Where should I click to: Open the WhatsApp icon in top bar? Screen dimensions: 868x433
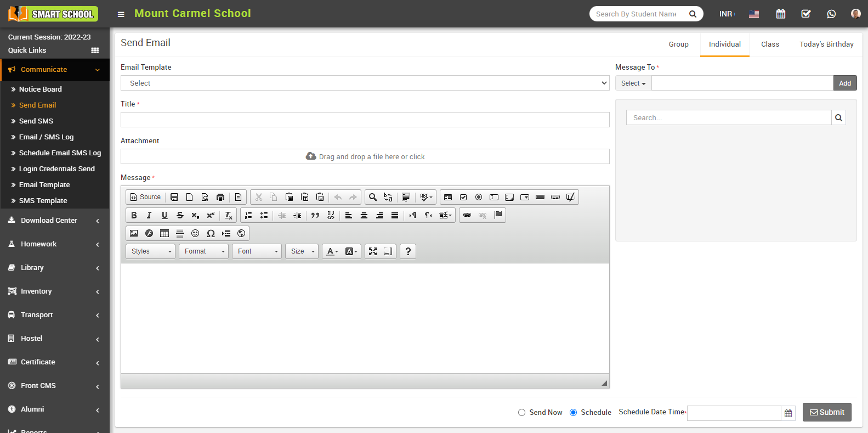coord(831,14)
